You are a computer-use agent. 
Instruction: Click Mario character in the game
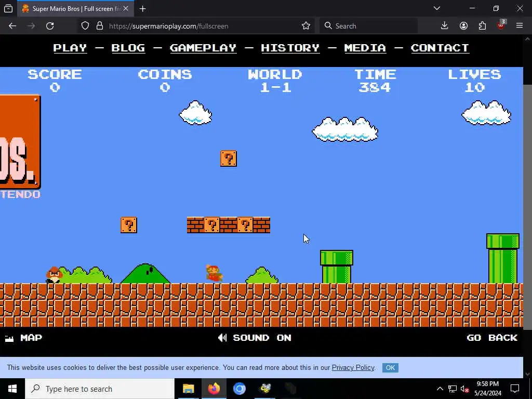214,273
